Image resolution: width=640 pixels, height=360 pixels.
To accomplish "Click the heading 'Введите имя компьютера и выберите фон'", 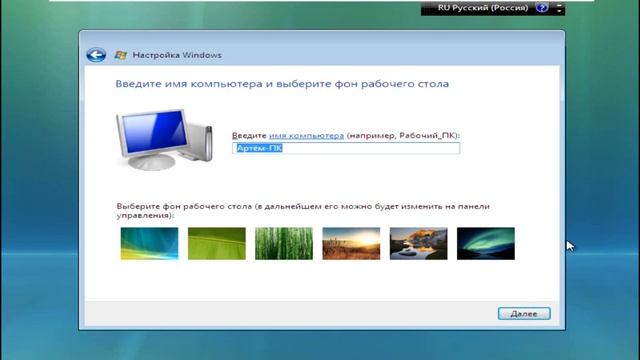I will pos(282,84).
